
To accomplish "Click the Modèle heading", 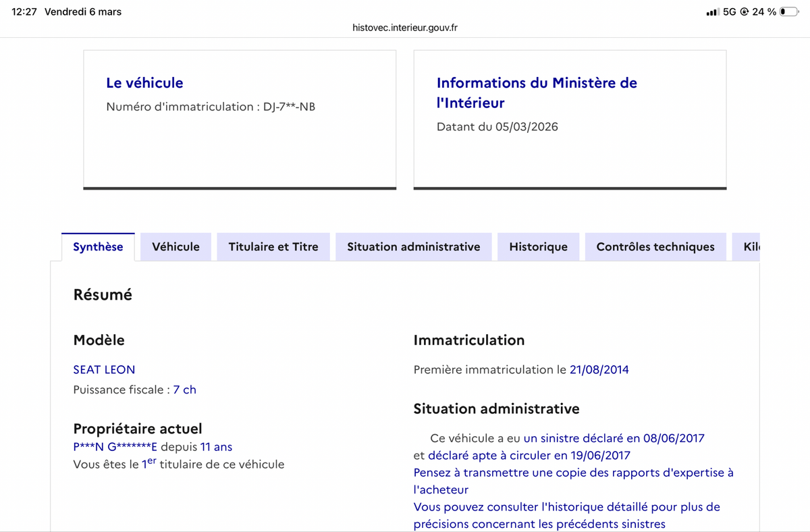I will pyautogui.click(x=99, y=340).
